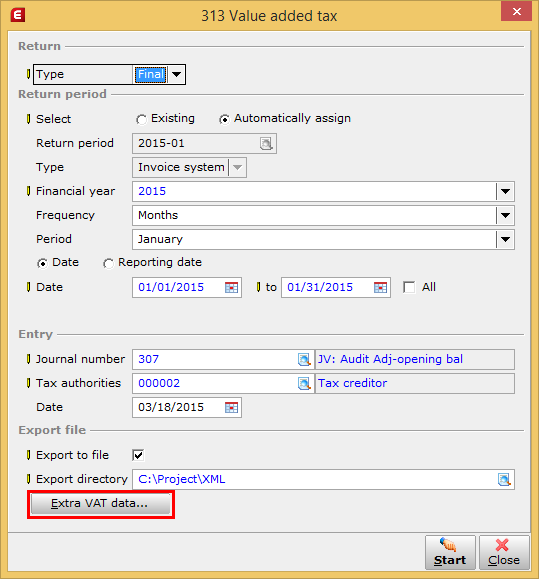Open the Return period lookup icon
Screen dimensions: 539x579
[x=266, y=143]
